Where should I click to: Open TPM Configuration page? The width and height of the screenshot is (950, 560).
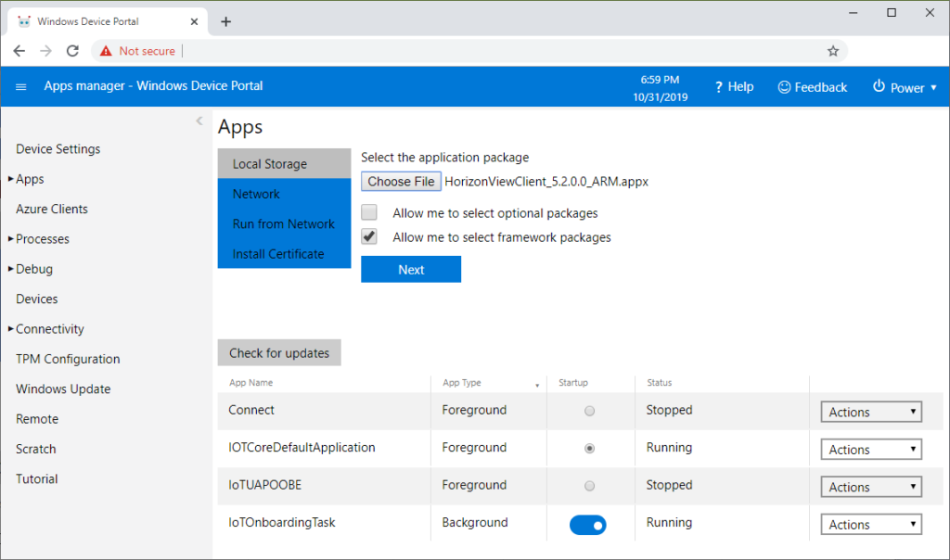[68, 359]
